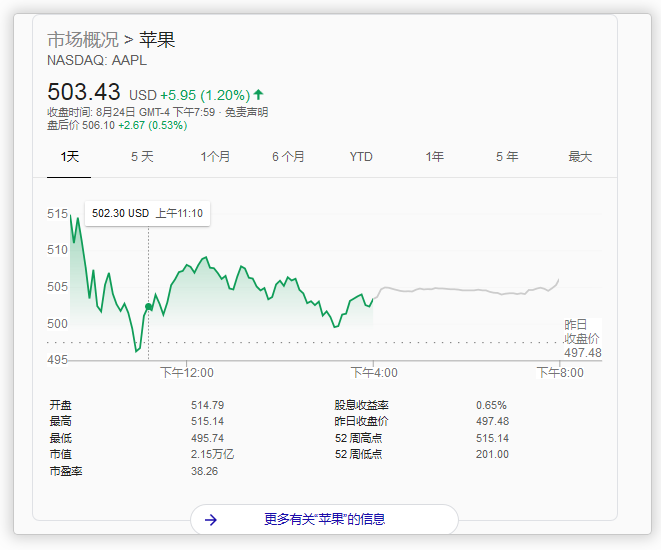This screenshot has height=550, width=661.
Task: Click the NASDAQ: AAPL ticker text
Action: [x=97, y=61]
